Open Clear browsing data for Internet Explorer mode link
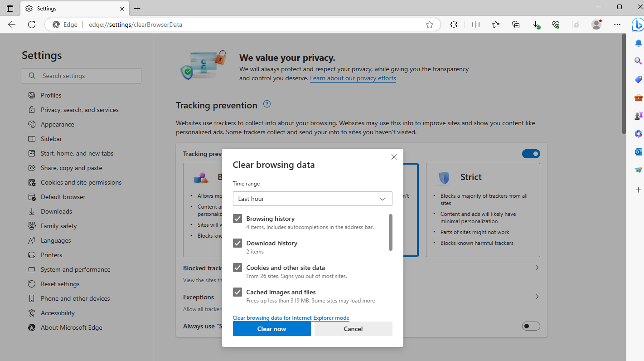 coord(291,318)
